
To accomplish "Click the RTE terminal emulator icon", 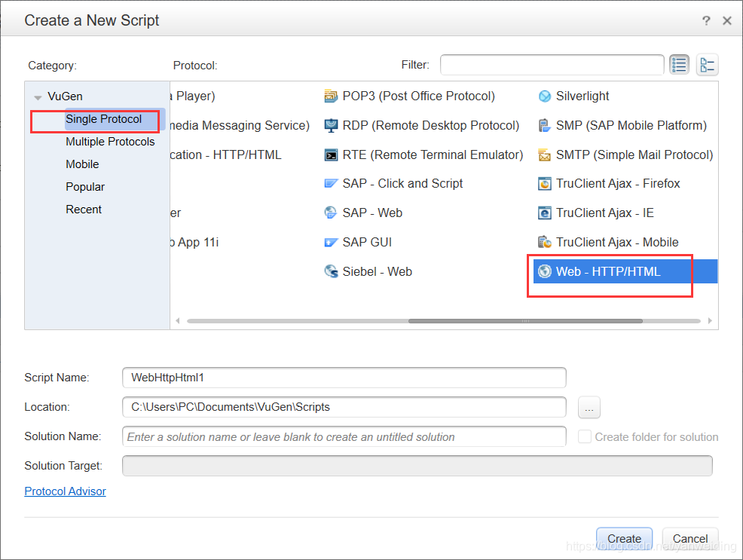I will click(x=331, y=155).
